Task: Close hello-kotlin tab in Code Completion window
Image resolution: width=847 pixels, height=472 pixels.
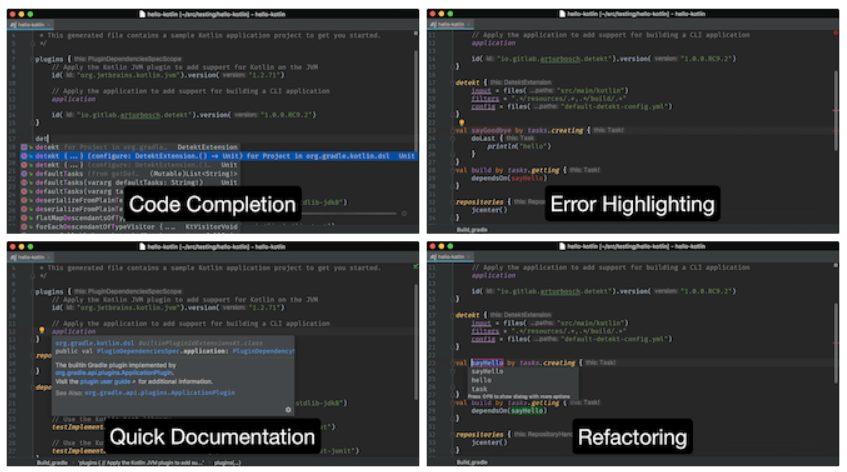Action: (x=49, y=25)
